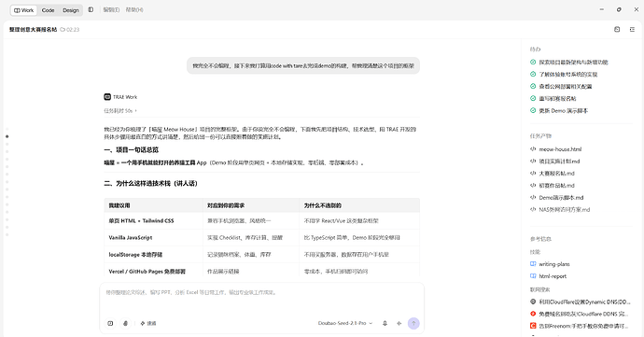Click the panel layout icon at top right
Image resolution: width=644 pixels, height=337 pixels.
click(x=617, y=29)
